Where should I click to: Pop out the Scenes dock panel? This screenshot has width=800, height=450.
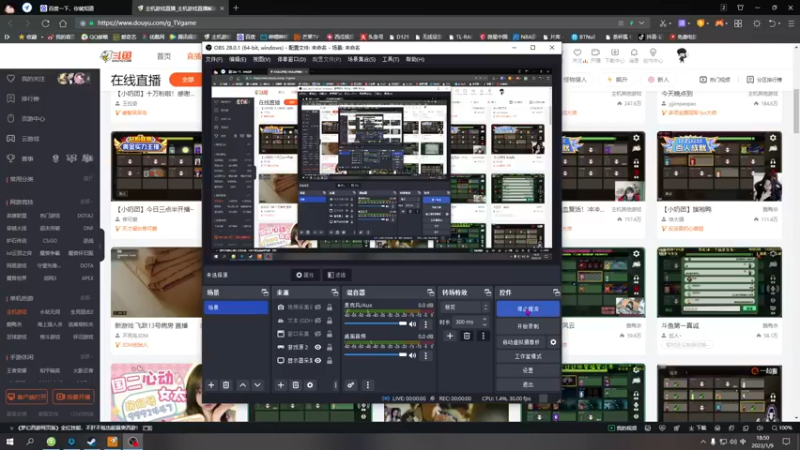[x=265, y=292]
